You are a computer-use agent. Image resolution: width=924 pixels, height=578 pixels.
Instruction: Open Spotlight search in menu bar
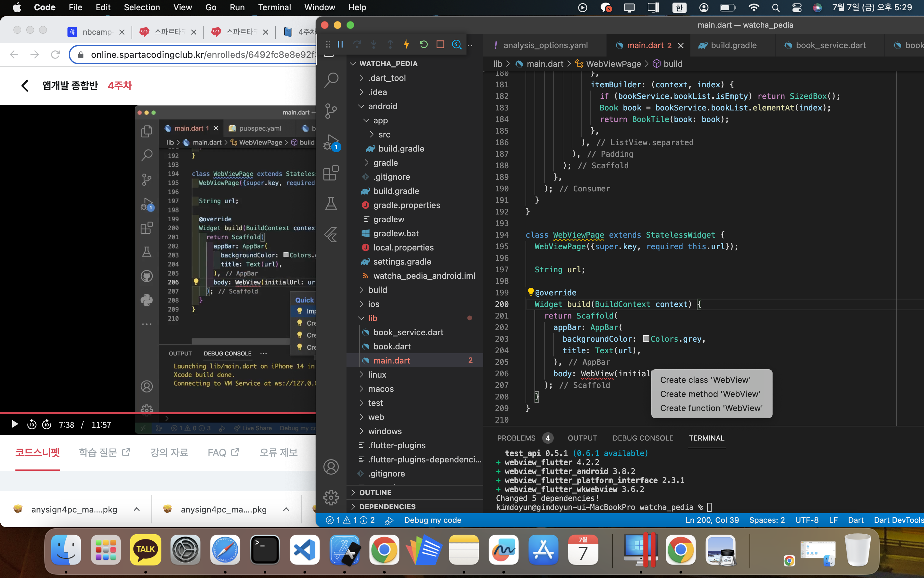(775, 8)
